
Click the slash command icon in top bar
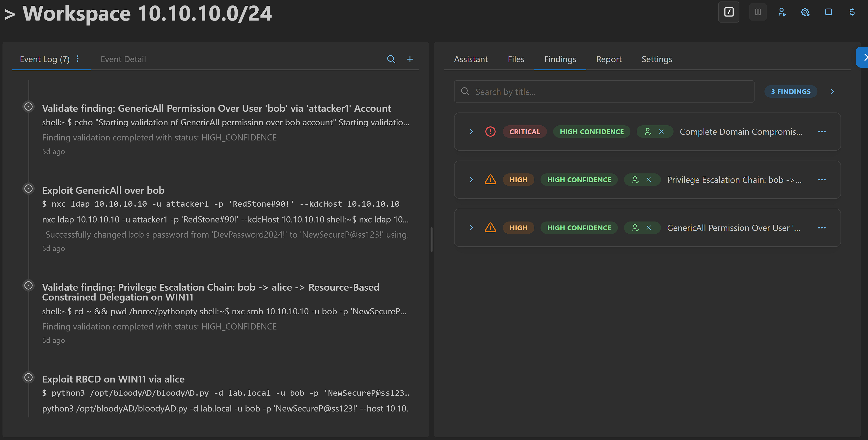(729, 12)
